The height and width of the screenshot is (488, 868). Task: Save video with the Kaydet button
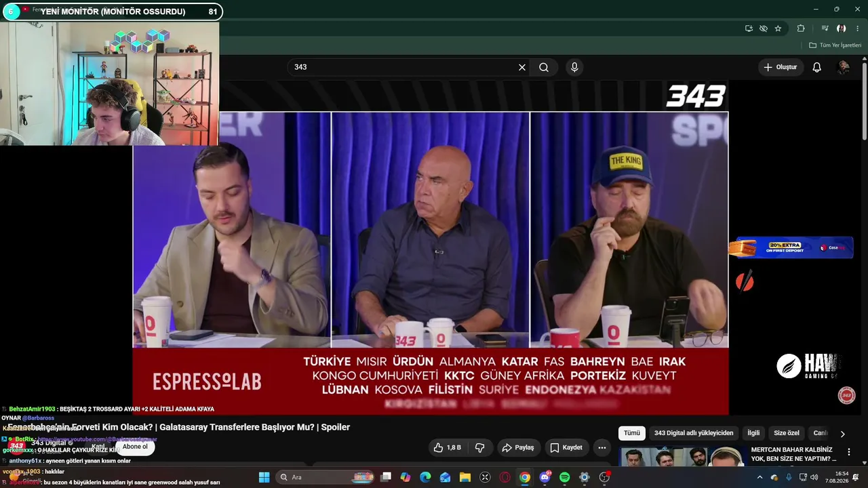566,447
